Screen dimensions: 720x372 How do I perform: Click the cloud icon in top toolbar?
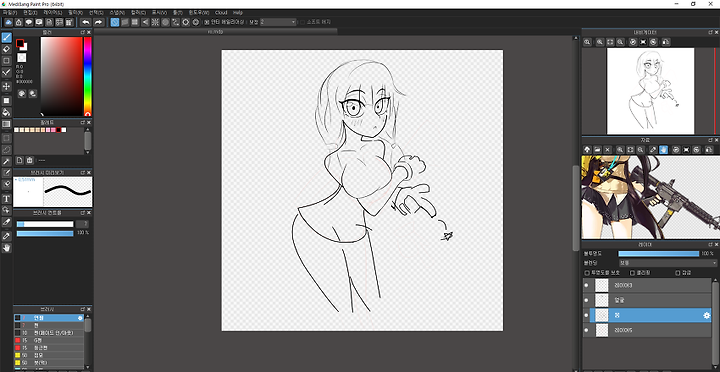pos(9,22)
